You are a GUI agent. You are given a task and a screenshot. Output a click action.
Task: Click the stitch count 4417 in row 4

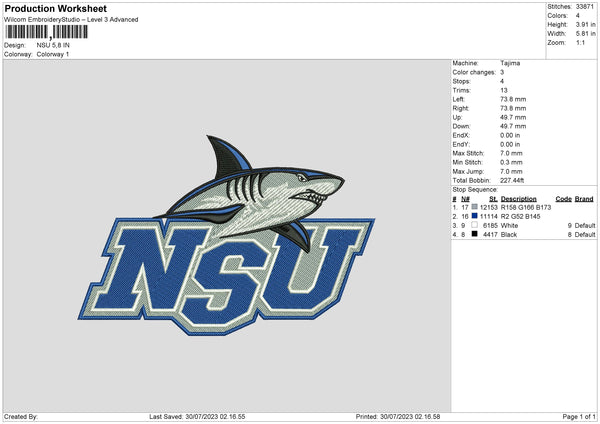point(490,235)
